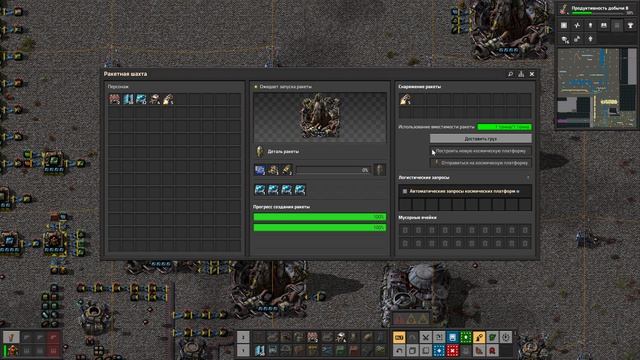Viewport: 640px width, 360px height.
Task: Toggle Автоматические запросы космических платформ checkbox
Action: 405,191
